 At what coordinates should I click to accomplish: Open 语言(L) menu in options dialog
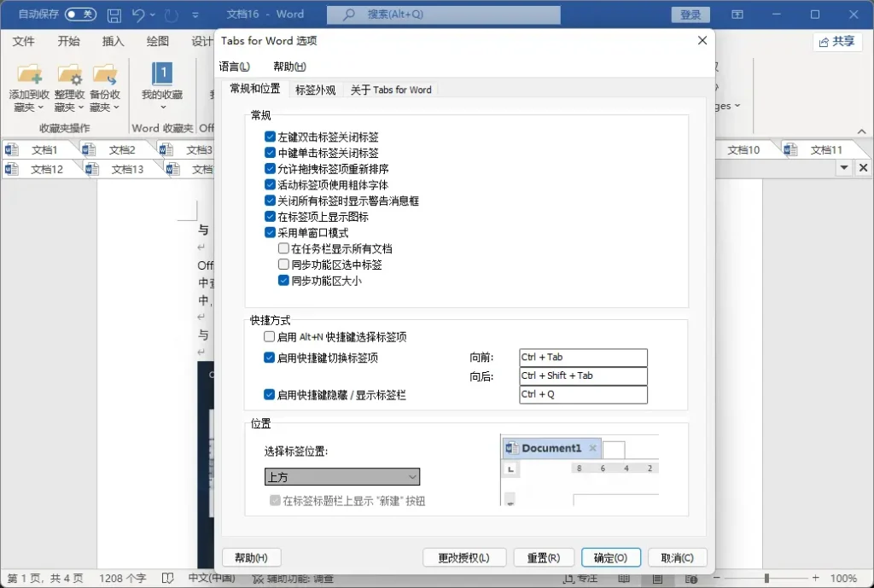click(x=234, y=67)
